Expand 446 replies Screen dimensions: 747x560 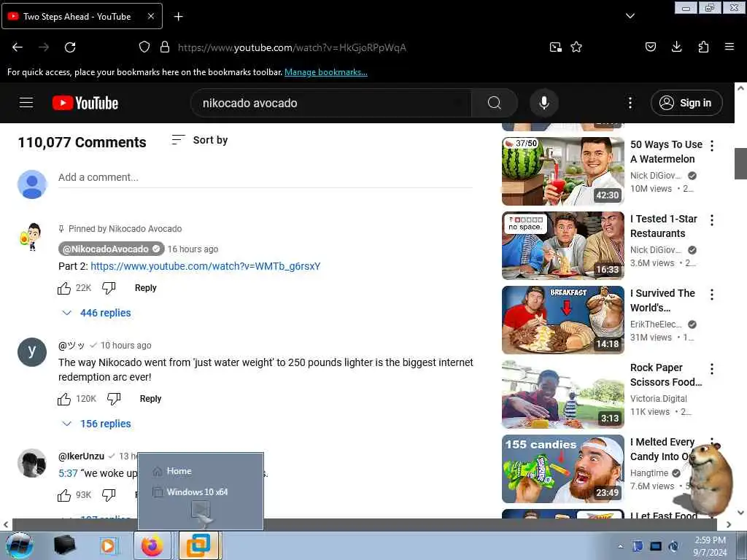[x=97, y=313]
